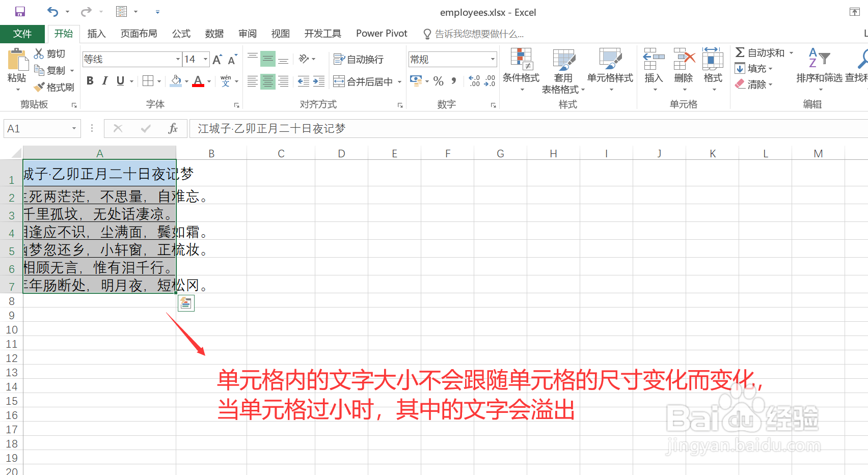This screenshot has width=868, height=475.
Task: Open the number format dropdown showing 常规
Action: [x=492, y=59]
